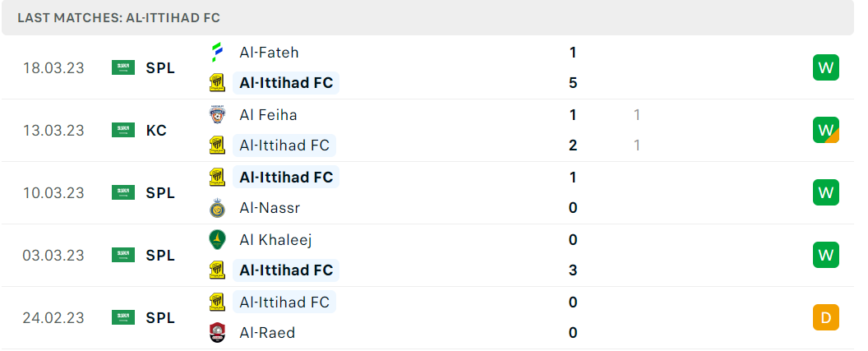Screen dimensions: 868x351
Task: Click the orange D draw badge
Action: click(x=826, y=317)
